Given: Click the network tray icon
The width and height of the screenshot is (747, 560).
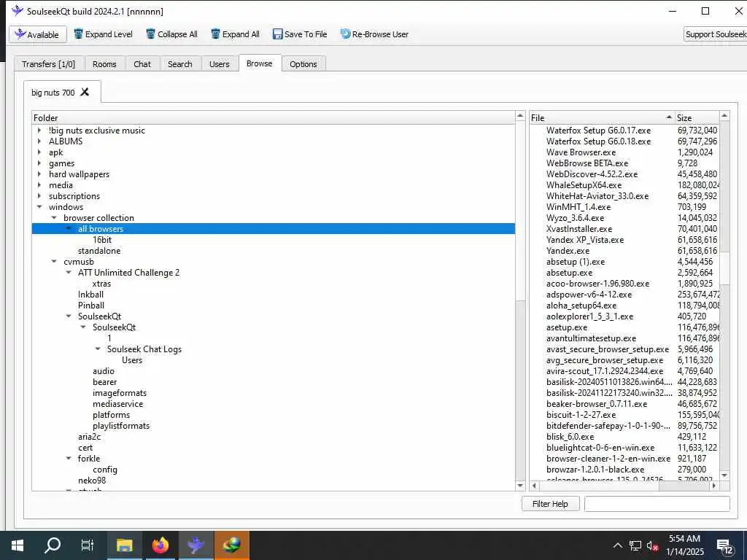Looking at the screenshot, I should [635, 545].
